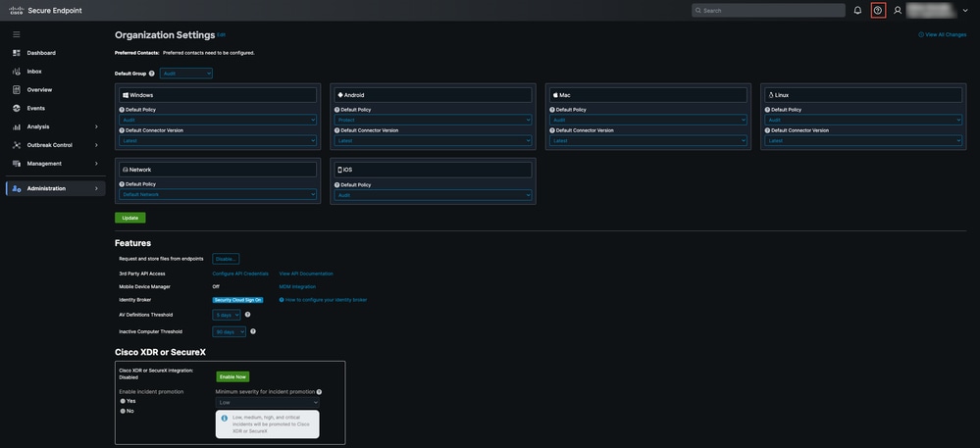Click AV Definitions Threshold help icon
Viewport: 980px width, 448px height.
(x=247, y=315)
